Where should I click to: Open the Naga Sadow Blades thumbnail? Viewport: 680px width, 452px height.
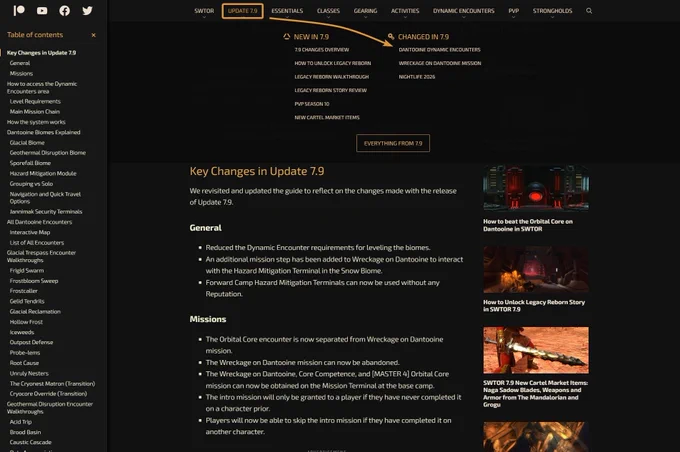[536, 350]
